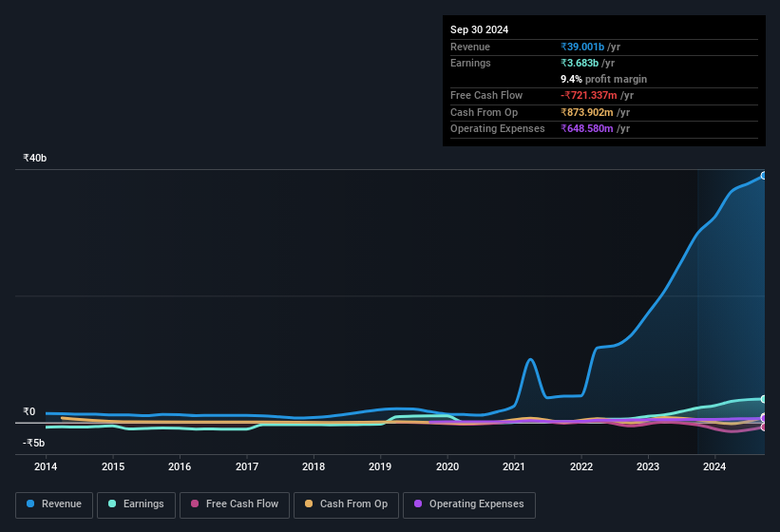This screenshot has height=532, width=780.
Task: Toggle the Free Cash Flow legend button
Action: click(x=235, y=504)
